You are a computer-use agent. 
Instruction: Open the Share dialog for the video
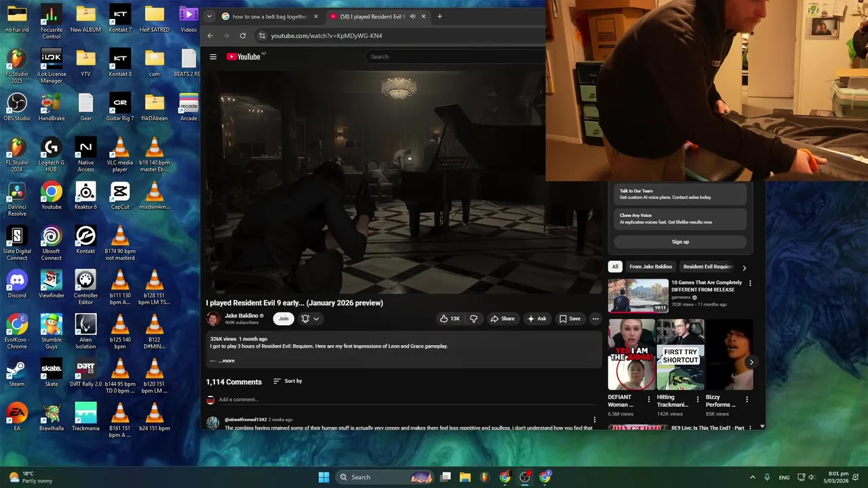click(x=502, y=319)
